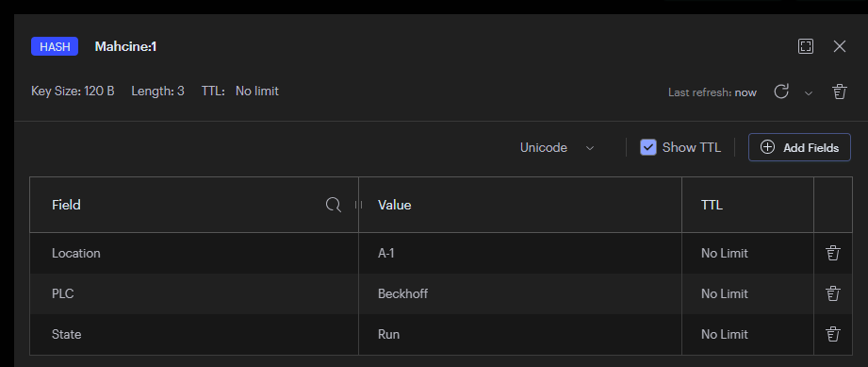Click the TTL No limit value in header
Screen dimensions: 868x367
pos(257,91)
